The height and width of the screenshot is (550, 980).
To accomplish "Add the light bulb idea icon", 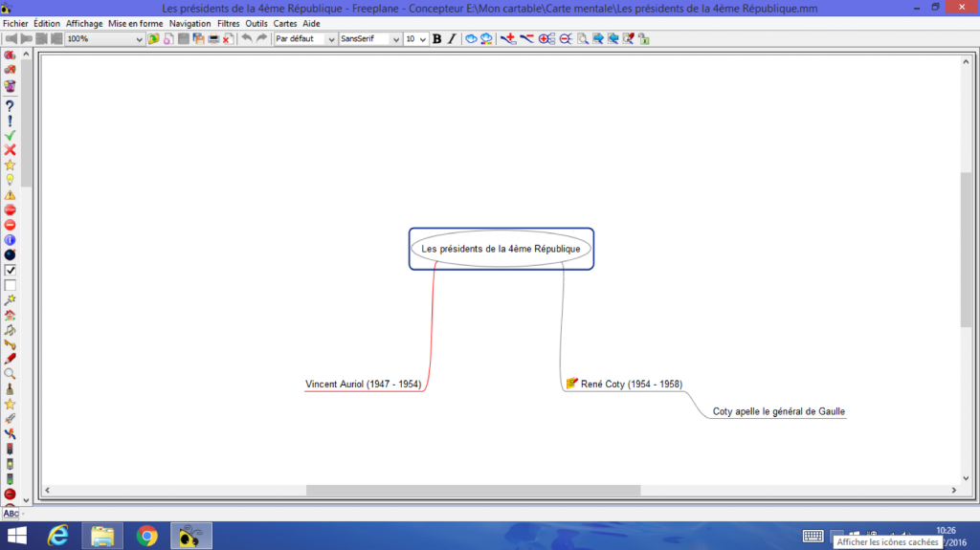I will [x=10, y=180].
